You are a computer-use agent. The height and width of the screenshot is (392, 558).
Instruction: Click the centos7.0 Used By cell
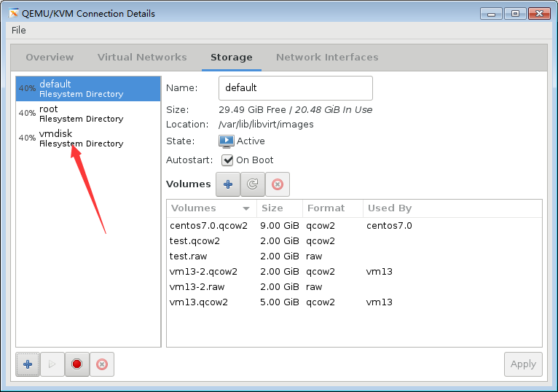(389, 226)
